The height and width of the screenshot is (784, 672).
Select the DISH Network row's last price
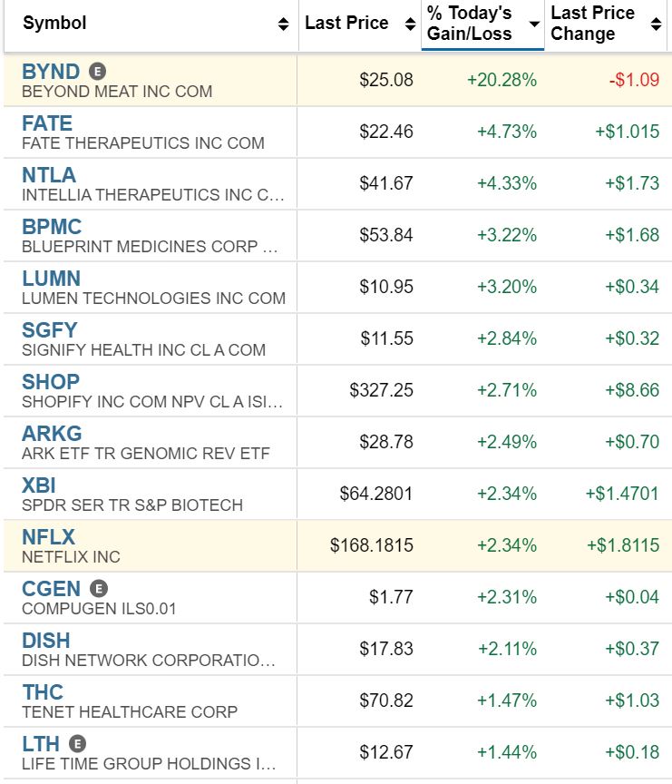coord(391,650)
